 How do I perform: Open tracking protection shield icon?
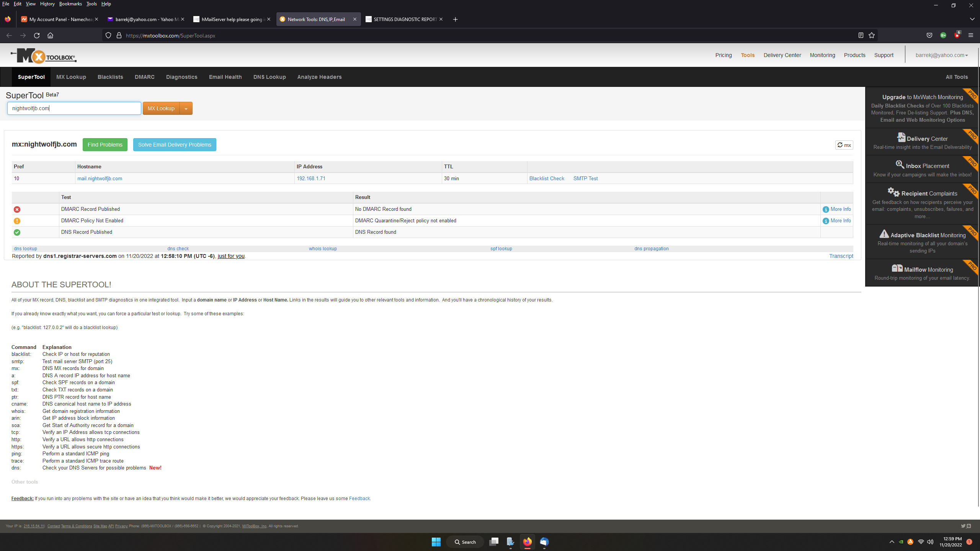(x=108, y=35)
